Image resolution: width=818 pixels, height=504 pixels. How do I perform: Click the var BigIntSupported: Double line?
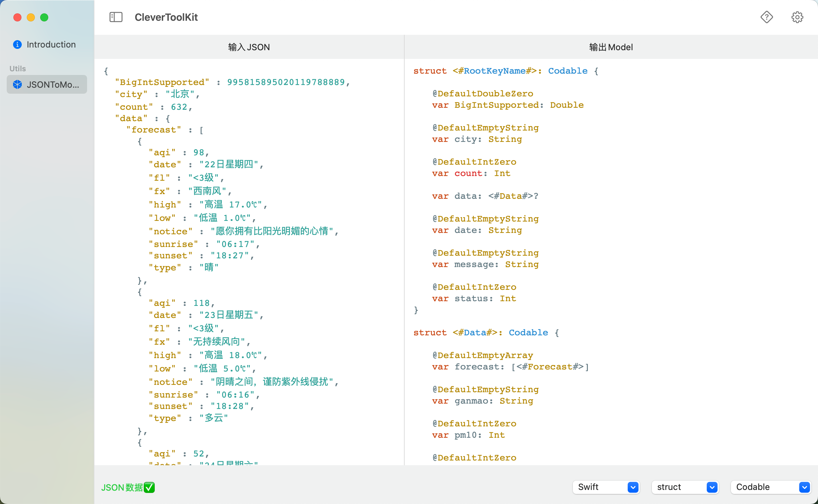tap(508, 105)
